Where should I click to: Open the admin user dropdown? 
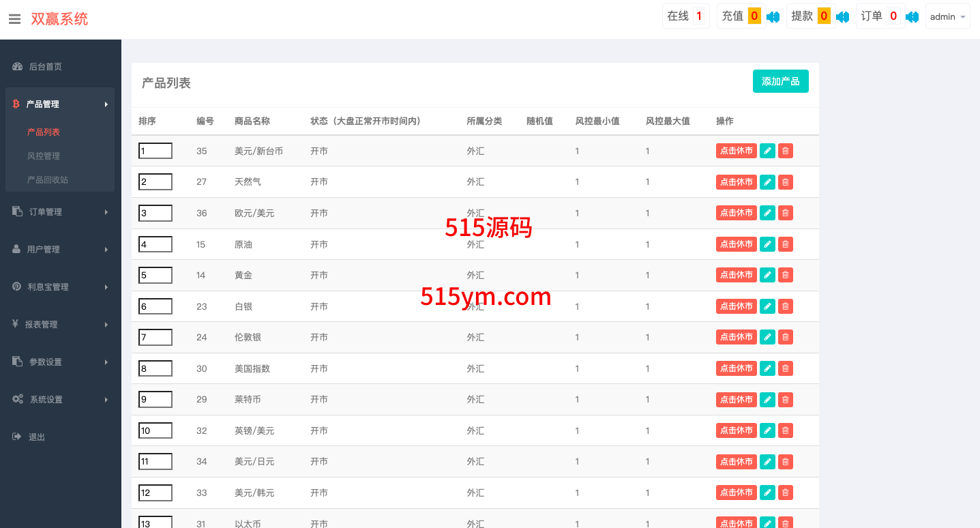947,17
